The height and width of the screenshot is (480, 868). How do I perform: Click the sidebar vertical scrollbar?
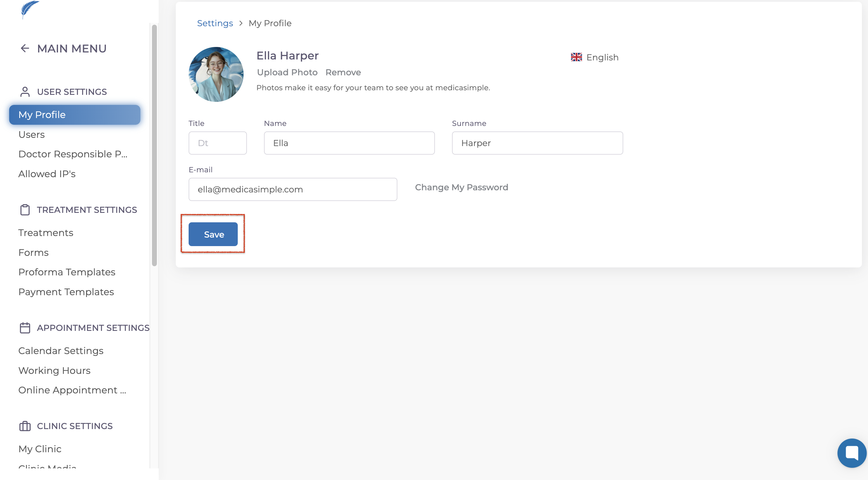coord(154,145)
